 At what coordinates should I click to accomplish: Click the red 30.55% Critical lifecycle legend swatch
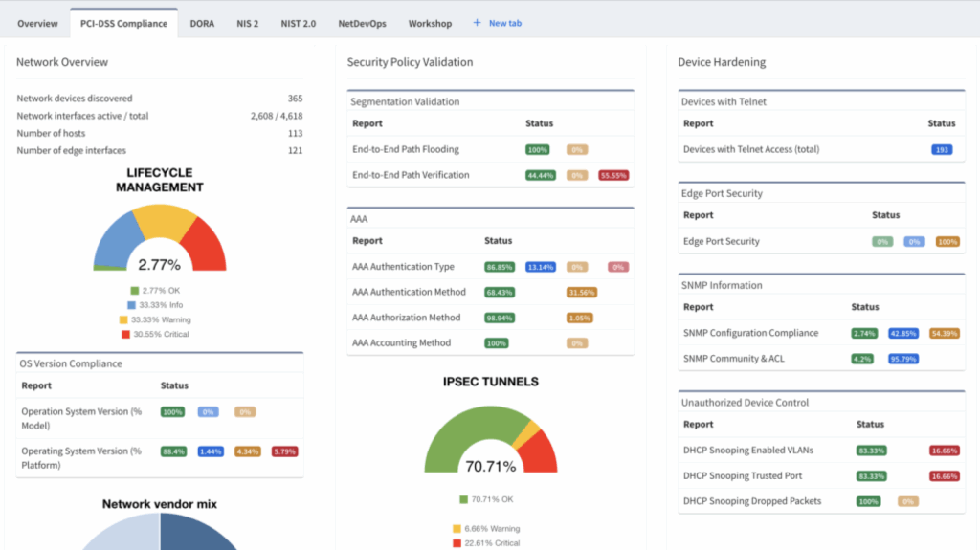point(125,335)
